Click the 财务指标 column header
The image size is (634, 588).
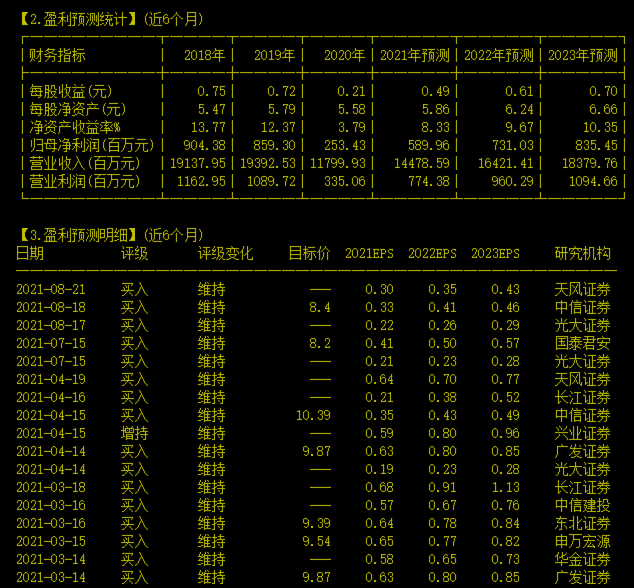[x=57, y=55]
